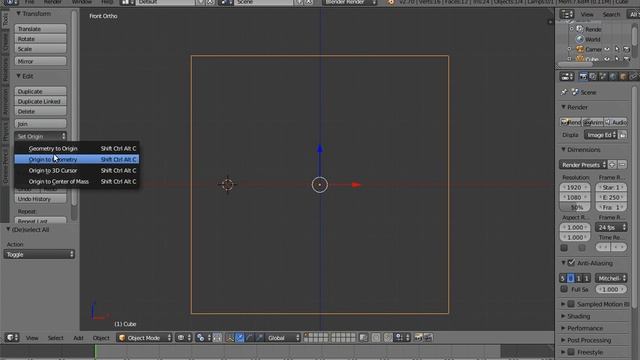Click the OpenGL render animation icon
This screenshot has height=360, width=640.
coord(428,338)
